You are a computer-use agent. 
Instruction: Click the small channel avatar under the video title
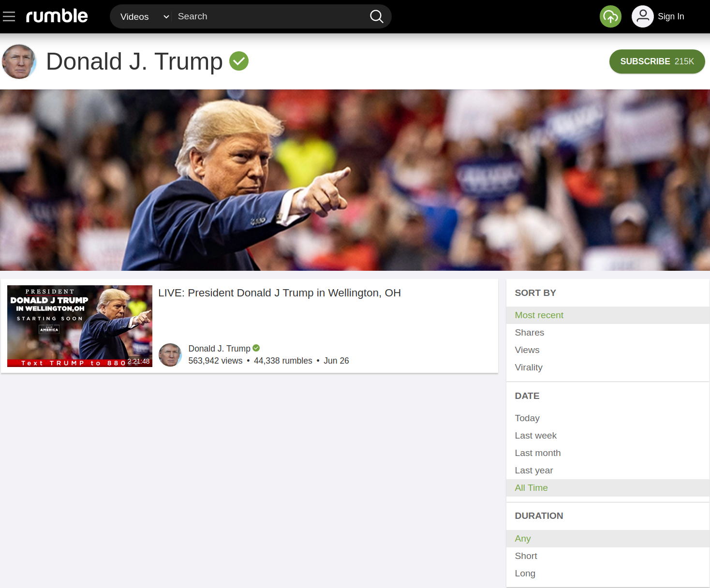[x=170, y=355]
